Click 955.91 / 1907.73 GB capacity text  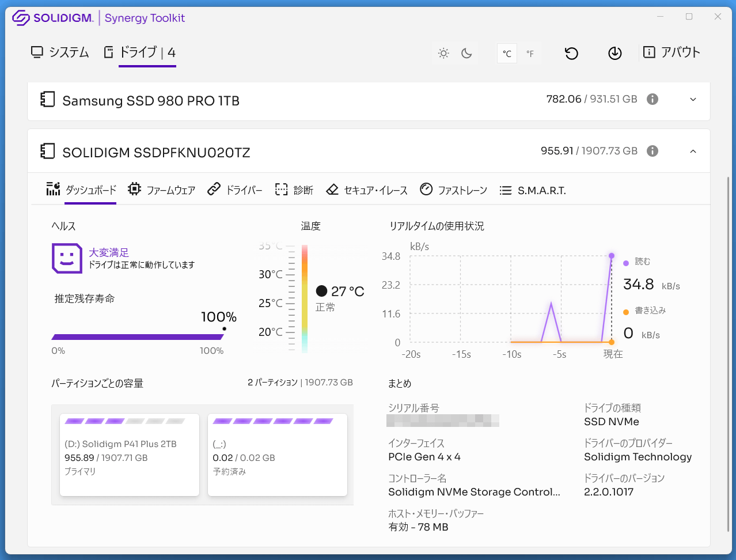(589, 151)
